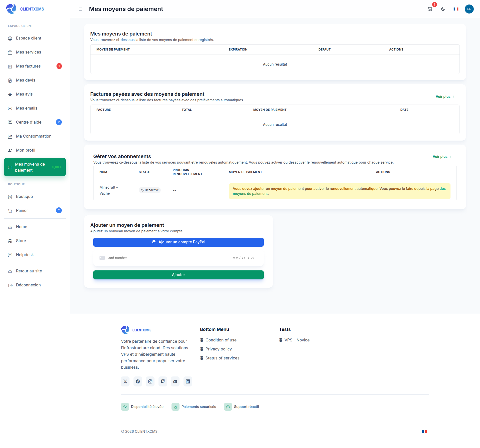Open Privacy policy footer link
480x448 pixels.
[x=216, y=349]
